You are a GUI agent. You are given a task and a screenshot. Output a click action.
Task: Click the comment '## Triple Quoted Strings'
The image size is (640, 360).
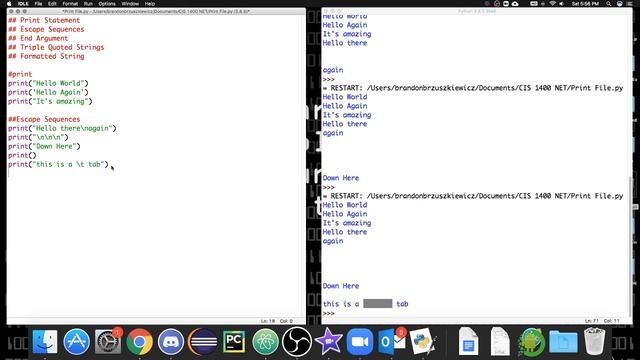[x=56, y=47]
